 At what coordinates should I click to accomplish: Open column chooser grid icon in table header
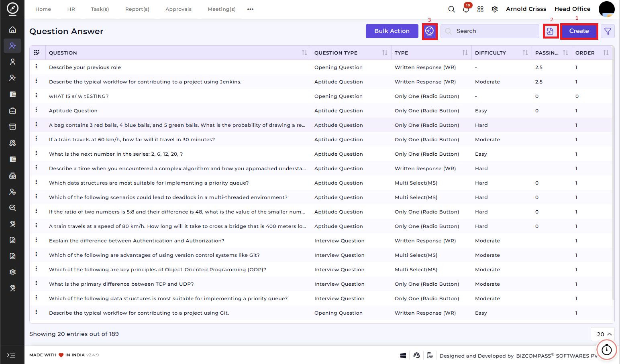coord(37,53)
